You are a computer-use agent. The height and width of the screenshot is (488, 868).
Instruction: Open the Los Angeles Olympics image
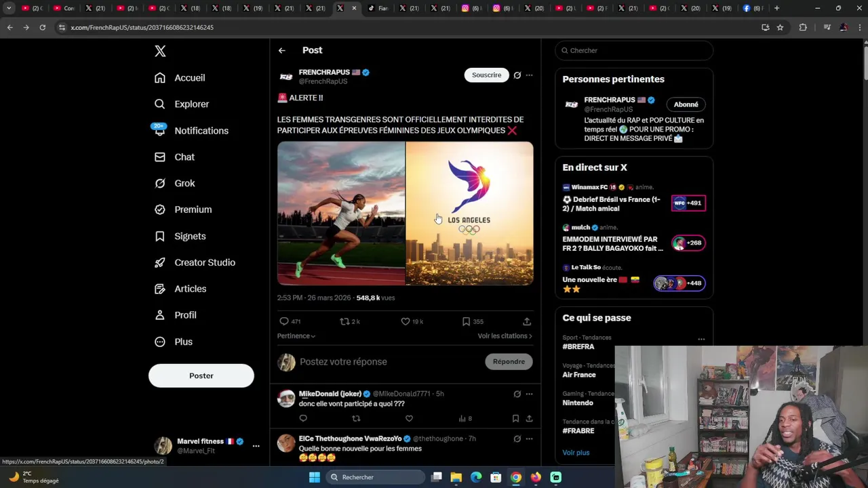tap(469, 213)
